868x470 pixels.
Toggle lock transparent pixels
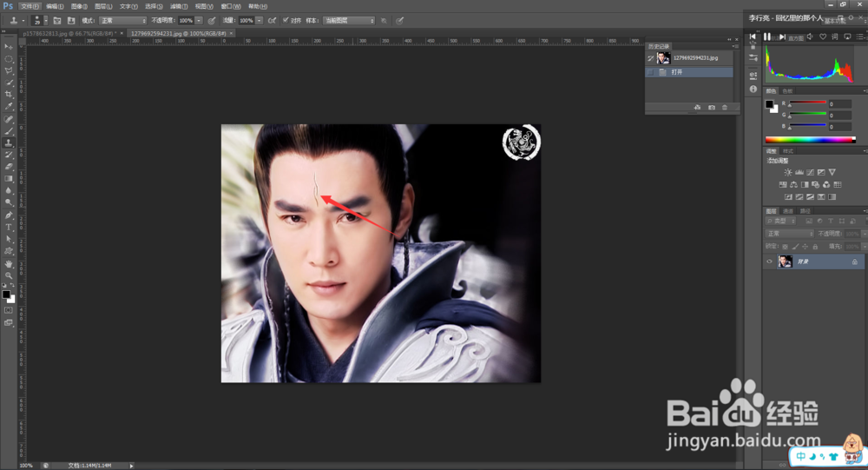point(785,247)
